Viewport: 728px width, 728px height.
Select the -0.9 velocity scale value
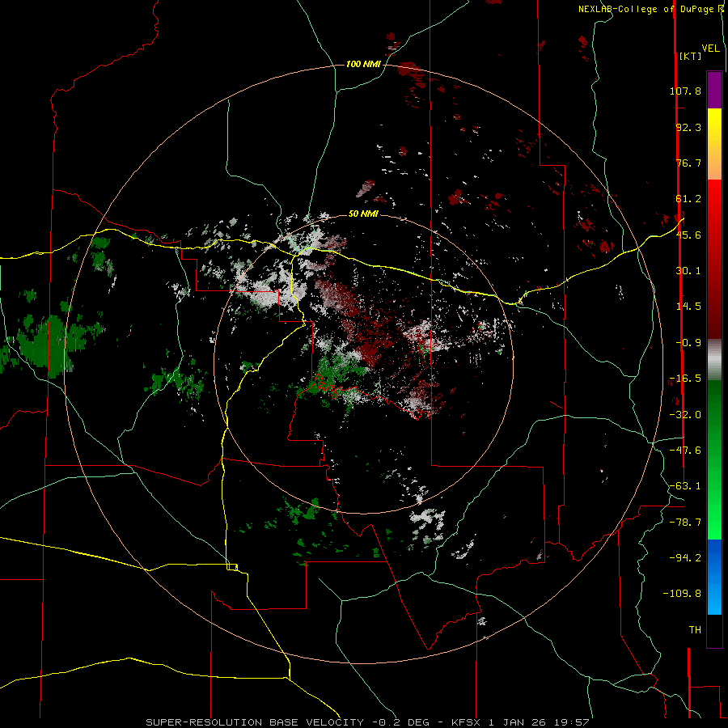click(688, 343)
